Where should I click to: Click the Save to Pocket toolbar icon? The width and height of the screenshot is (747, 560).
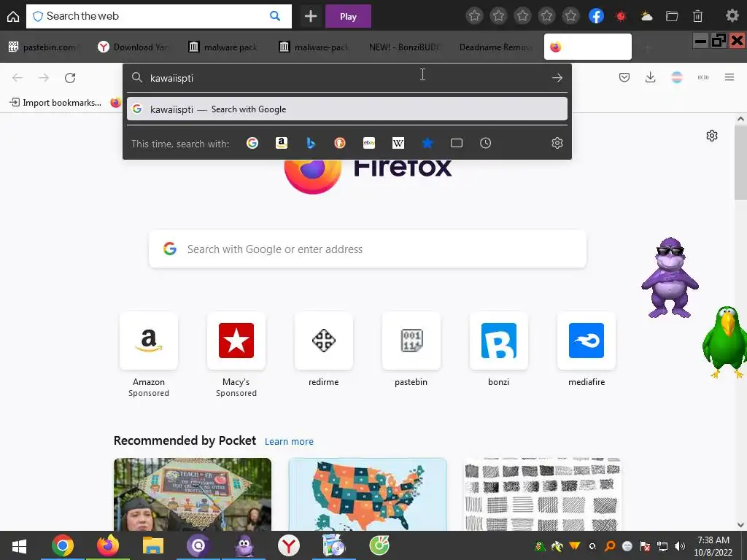[624, 77]
